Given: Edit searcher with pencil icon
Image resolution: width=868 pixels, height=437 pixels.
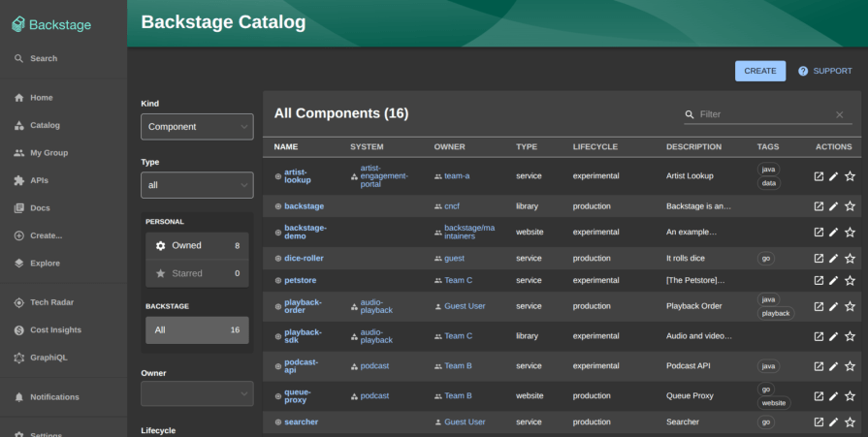Looking at the screenshot, I should click(834, 422).
